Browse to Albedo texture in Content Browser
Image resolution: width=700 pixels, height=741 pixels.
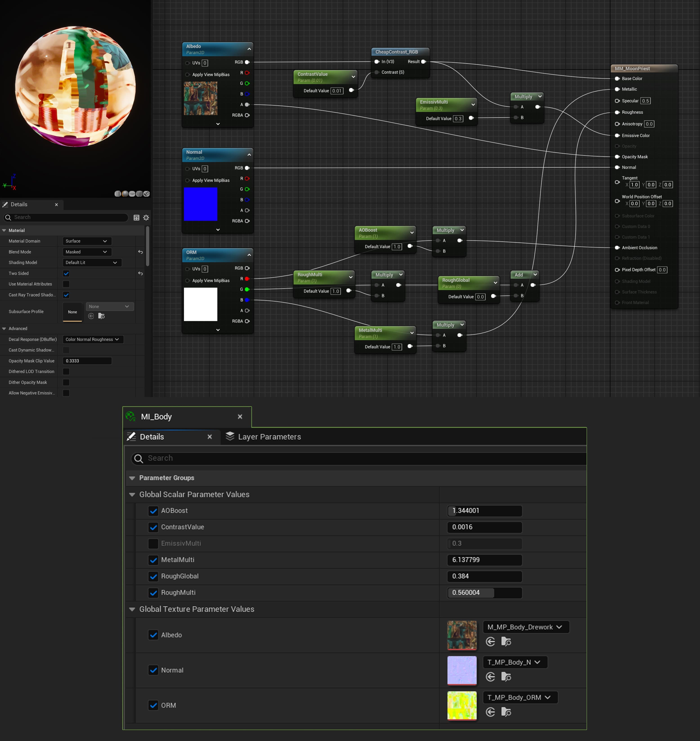pyautogui.click(x=506, y=642)
